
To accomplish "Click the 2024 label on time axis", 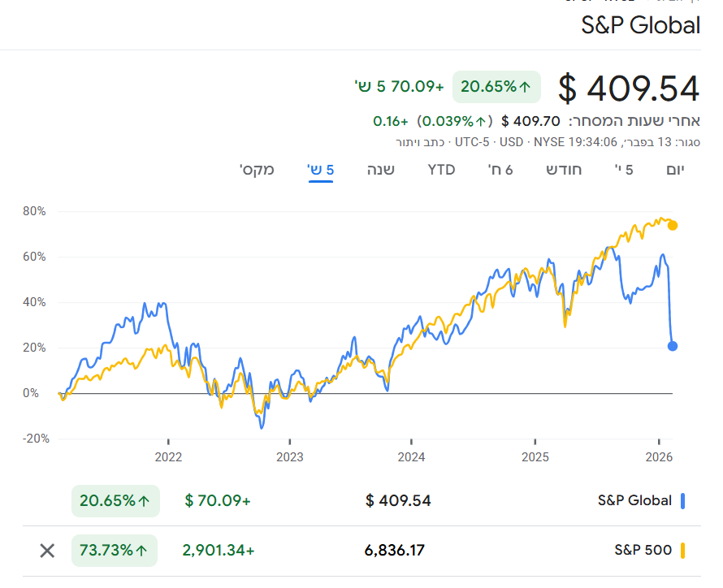I will pyautogui.click(x=412, y=457).
